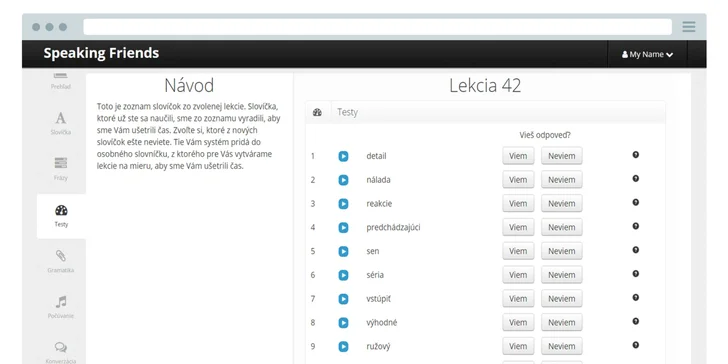This screenshot has width=728, height=364.
Task: Click the dashboard icon in Testy panel header
Action: [x=318, y=112]
